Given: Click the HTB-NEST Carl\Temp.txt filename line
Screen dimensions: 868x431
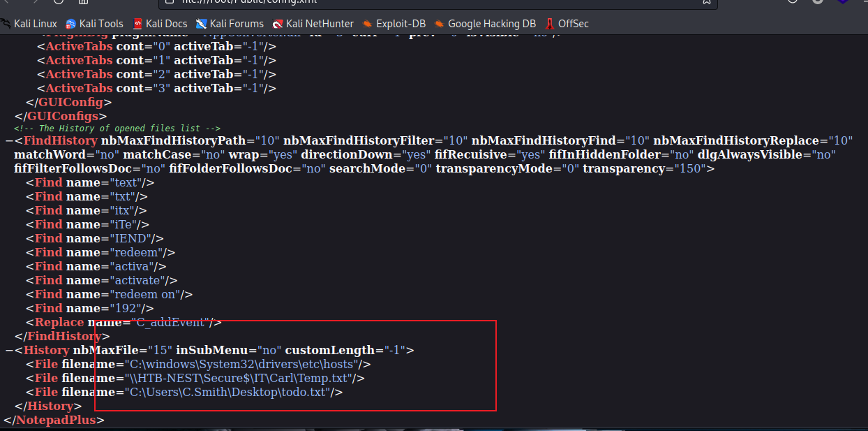Looking at the screenshot, I should (195, 378).
